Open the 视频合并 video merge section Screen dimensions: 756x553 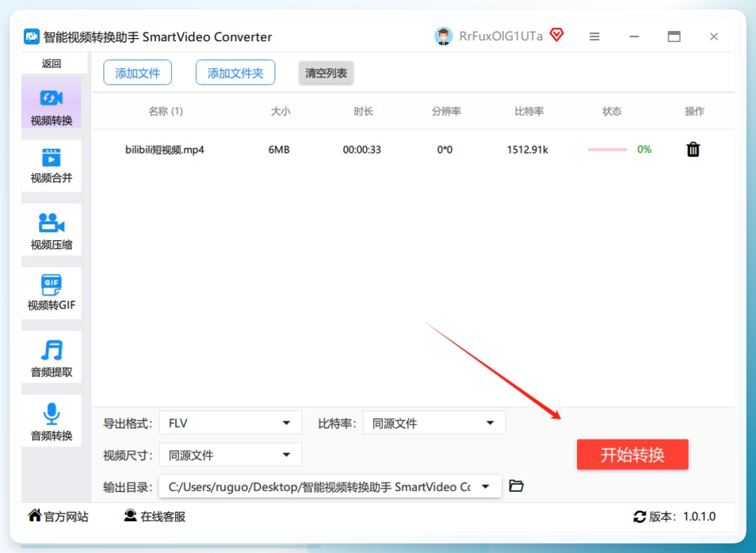[x=51, y=166]
